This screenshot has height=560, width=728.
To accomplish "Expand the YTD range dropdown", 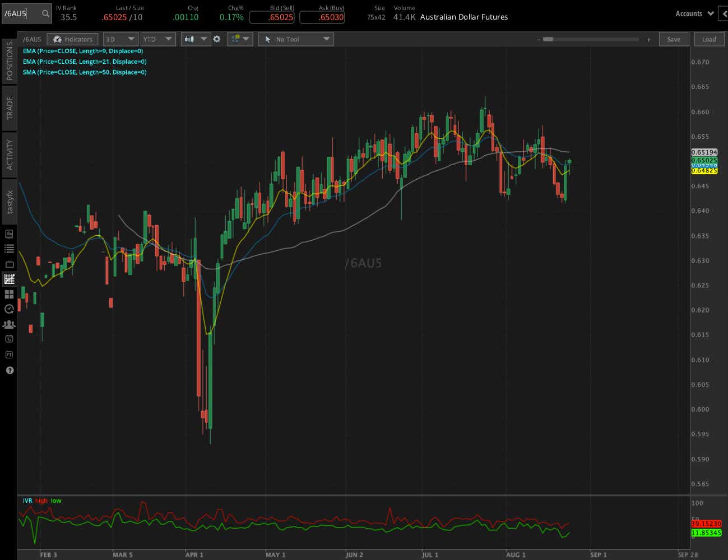I will click(158, 39).
